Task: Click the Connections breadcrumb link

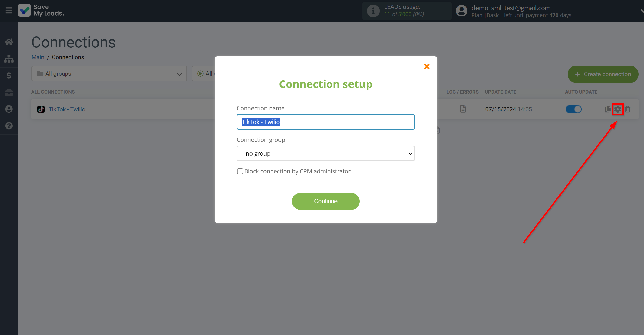Action: tap(68, 57)
